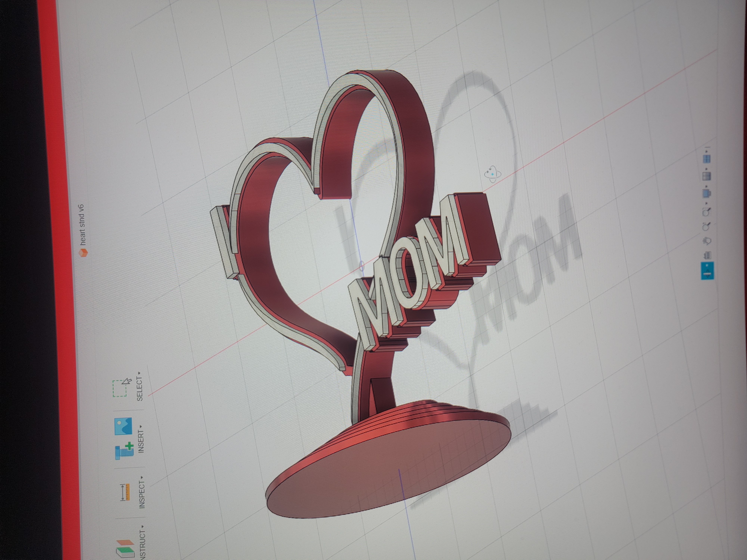Click the Zoom Window fit icon
Image resolution: width=747 pixels, height=560 pixels.
point(706,212)
